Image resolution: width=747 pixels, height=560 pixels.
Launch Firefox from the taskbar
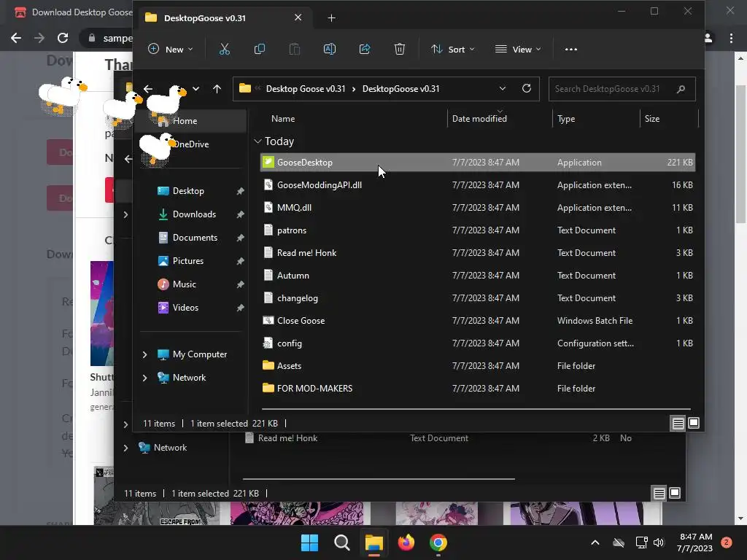(406, 542)
